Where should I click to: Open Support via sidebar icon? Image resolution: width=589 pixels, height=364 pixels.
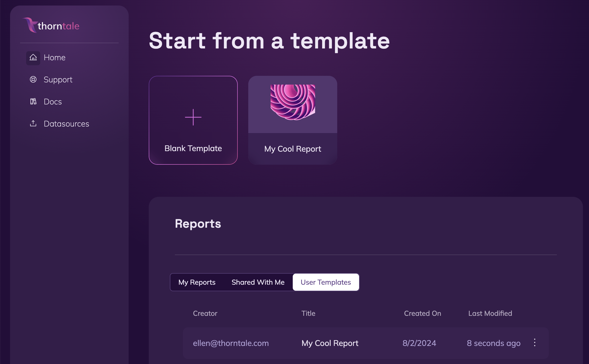pyautogui.click(x=33, y=79)
